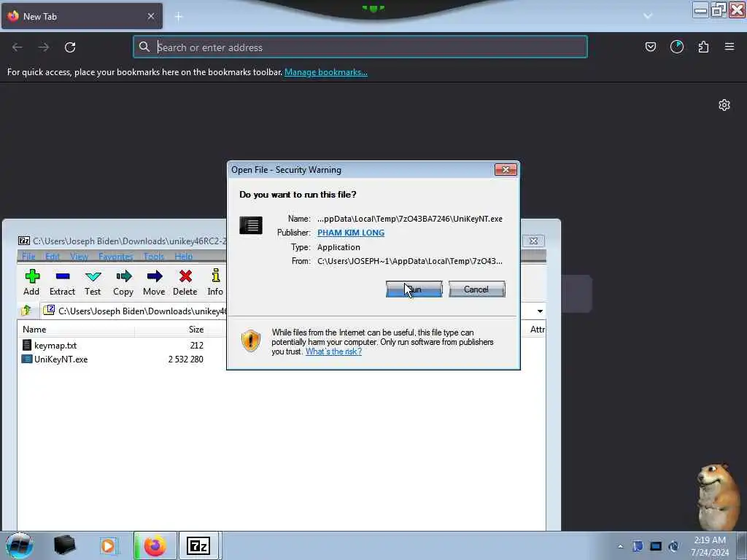Reload the Firefox page
The image size is (747, 560).
tap(70, 47)
